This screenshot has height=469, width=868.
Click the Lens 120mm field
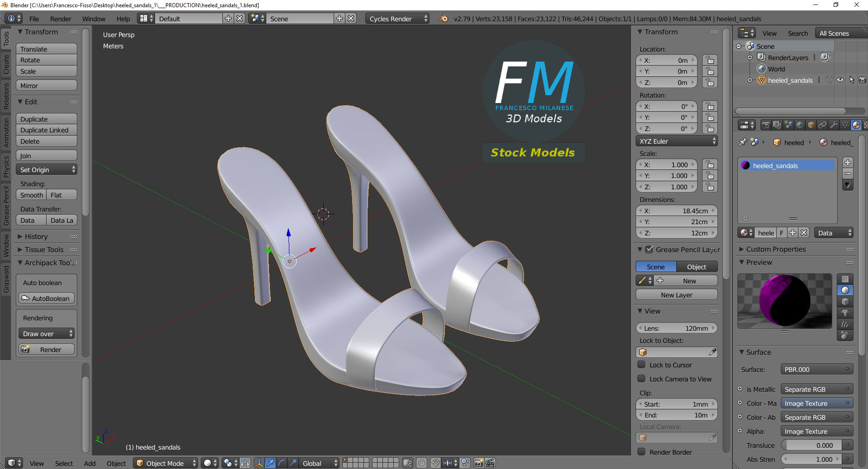(x=676, y=328)
